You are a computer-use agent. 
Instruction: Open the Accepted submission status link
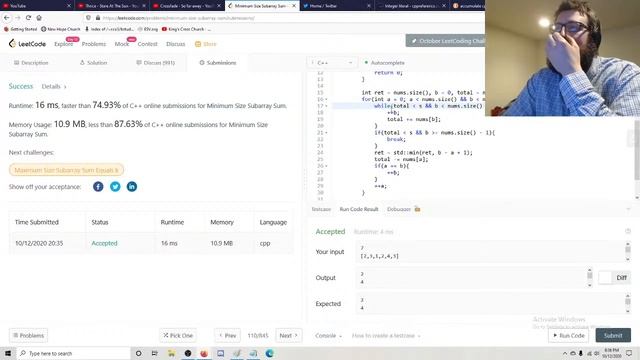104,243
